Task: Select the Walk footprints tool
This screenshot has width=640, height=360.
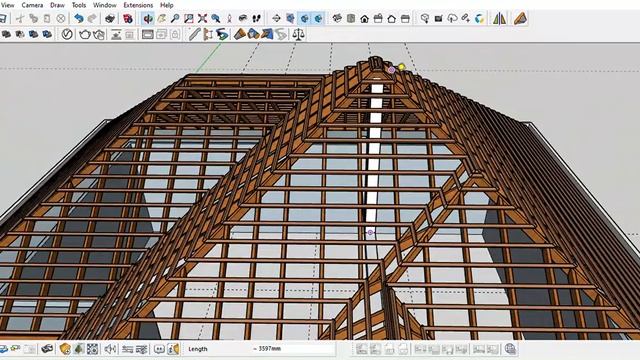Action: (256, 18)
